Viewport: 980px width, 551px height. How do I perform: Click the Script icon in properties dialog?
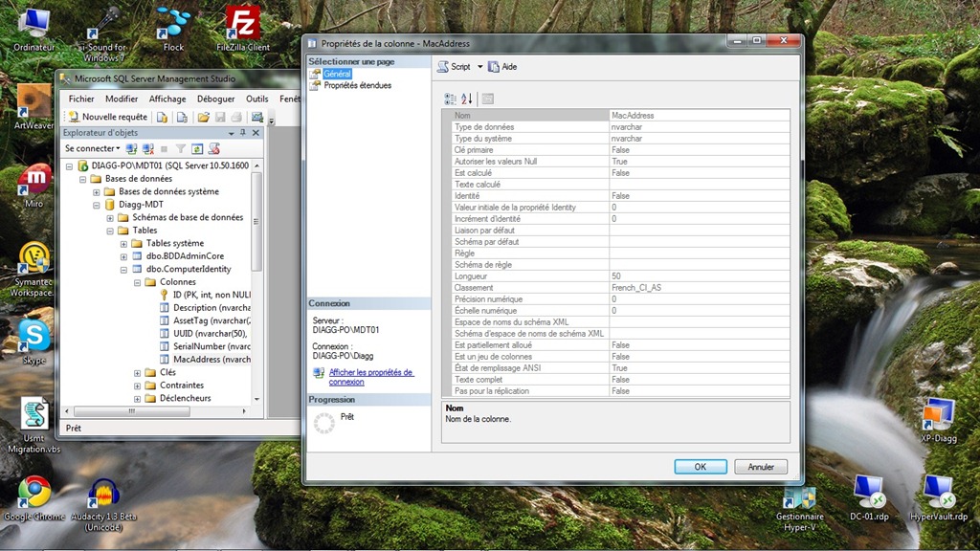click(454, 67)
